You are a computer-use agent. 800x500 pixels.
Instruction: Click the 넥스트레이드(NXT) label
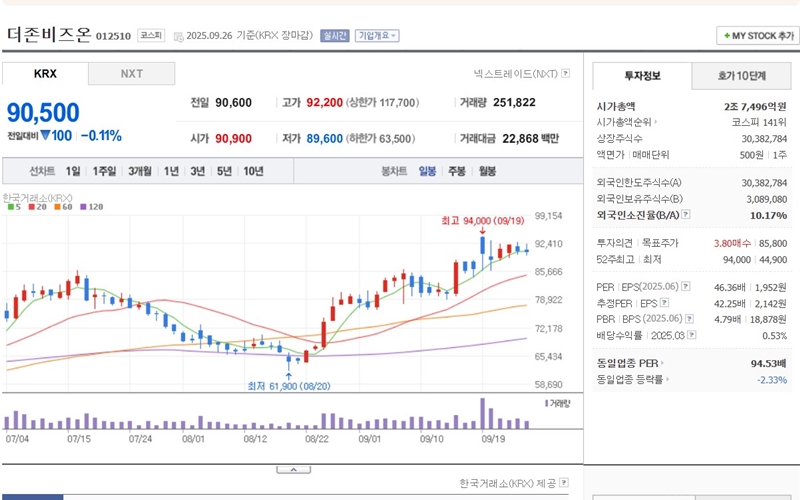pyautogui.click(x=516, y=73)
